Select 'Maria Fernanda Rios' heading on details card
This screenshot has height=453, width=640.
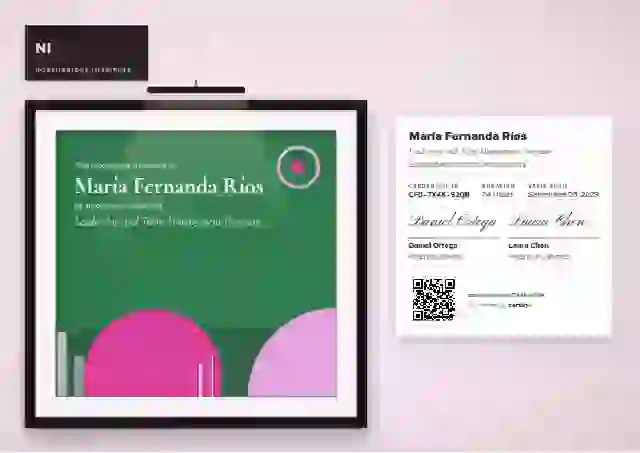(468, 136)
